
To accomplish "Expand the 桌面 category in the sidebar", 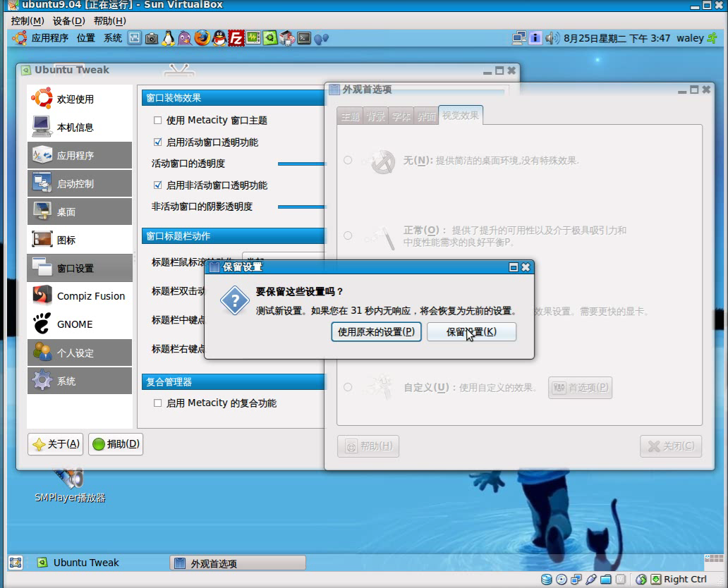I will (80, 212).
